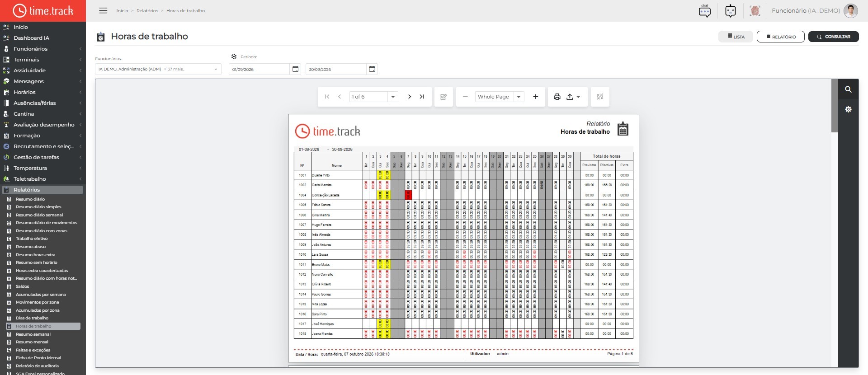
Task: Zoom in with the plus icon
Action: [x=536, y=97]
